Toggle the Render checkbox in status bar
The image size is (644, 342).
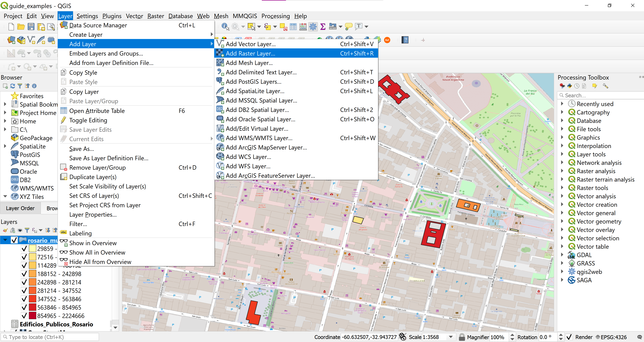(x=569, y=337)
